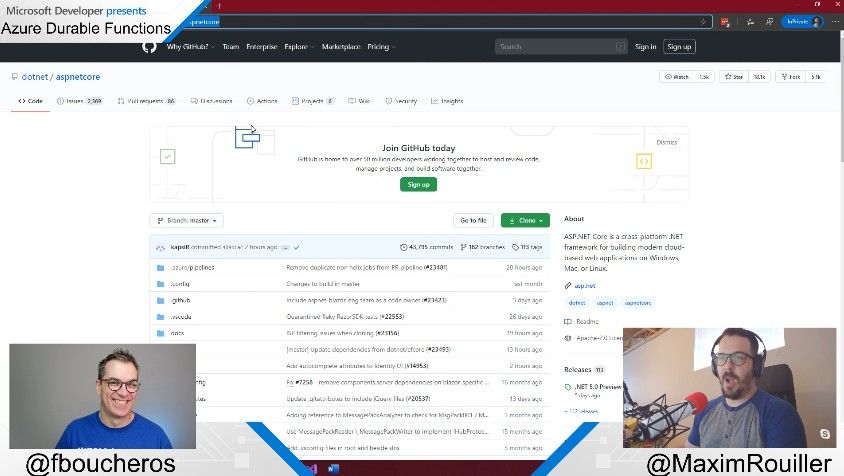Select the Issues tab
The height and width of the screenshot is (476, 844).
(80, 101)
